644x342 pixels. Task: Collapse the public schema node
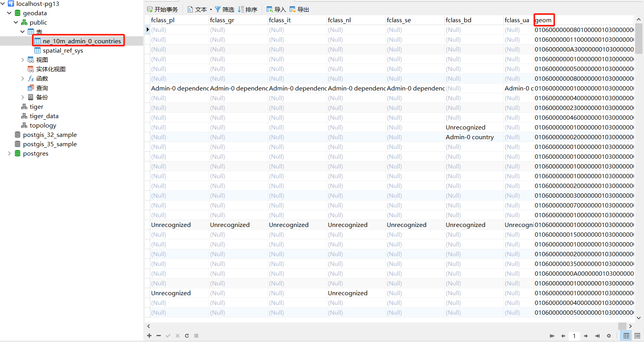[x=16, y=22]
